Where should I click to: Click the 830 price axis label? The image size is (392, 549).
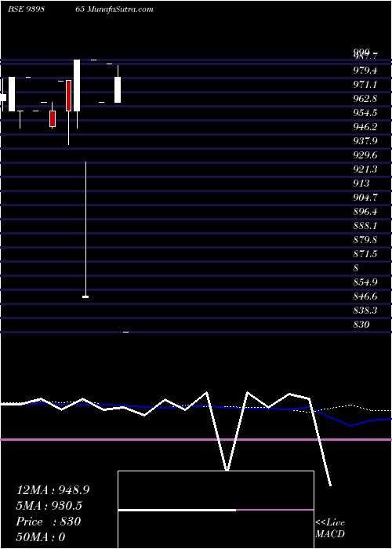pos(361,325)
